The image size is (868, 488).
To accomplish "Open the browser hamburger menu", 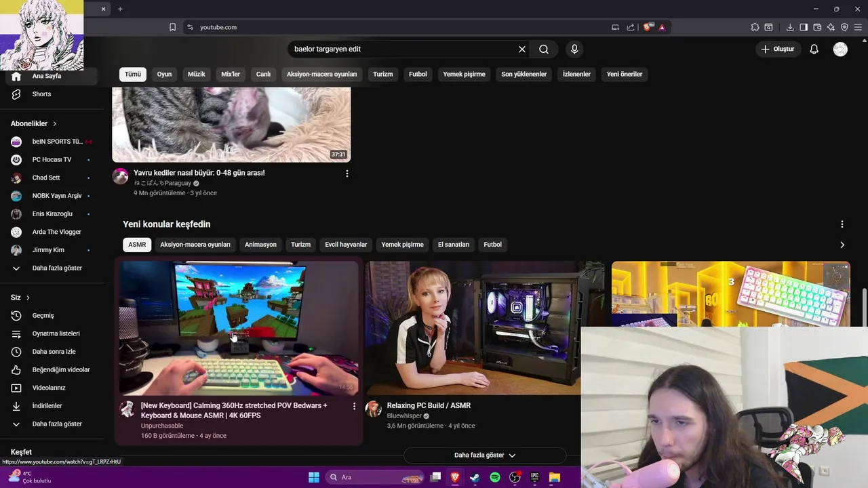I will [x=858, y=27].
